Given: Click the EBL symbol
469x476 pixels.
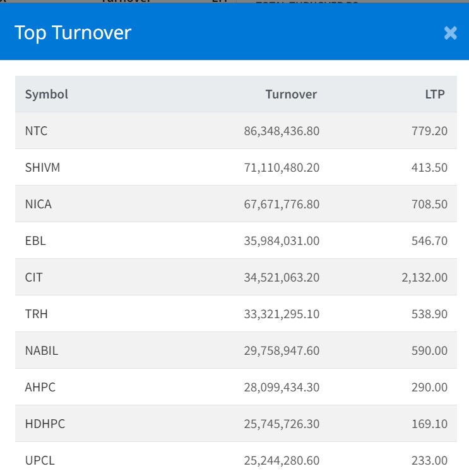Looking at the screenshot, I should click(35, 241).
